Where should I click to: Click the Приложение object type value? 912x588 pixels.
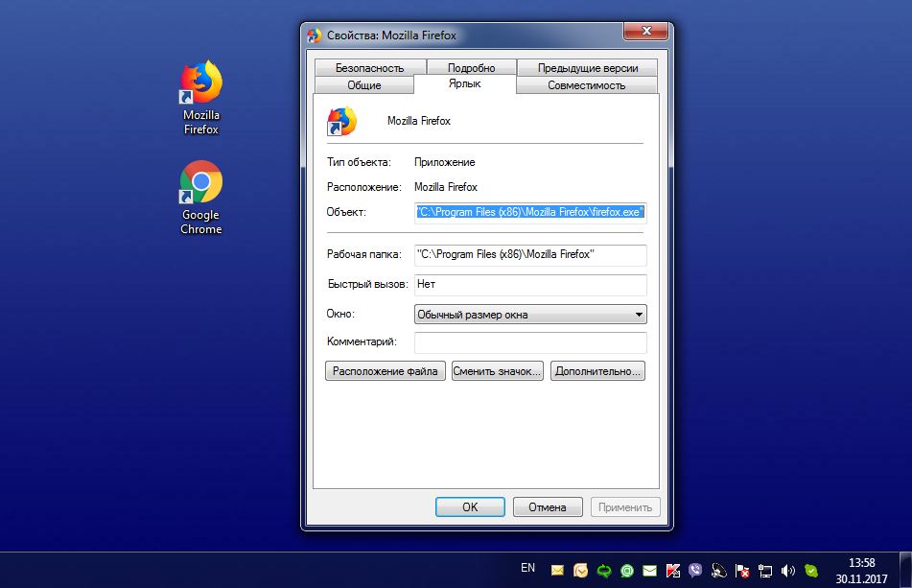445,162
